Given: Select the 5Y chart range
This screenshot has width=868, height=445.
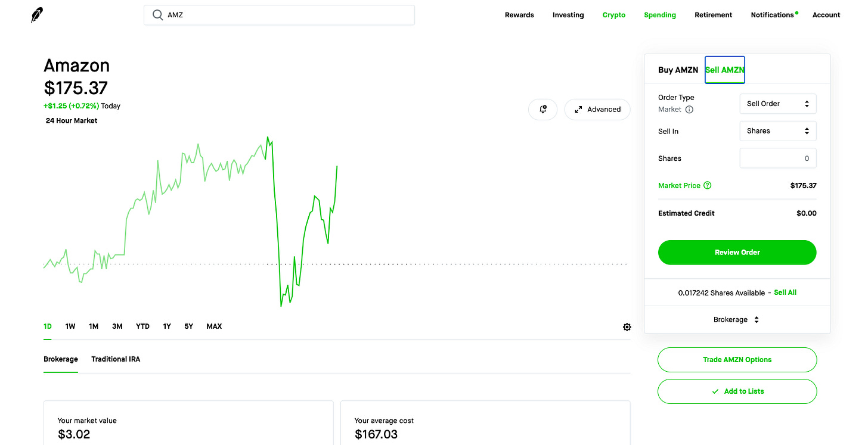Looking at the screenshot, I should [188, 326].
